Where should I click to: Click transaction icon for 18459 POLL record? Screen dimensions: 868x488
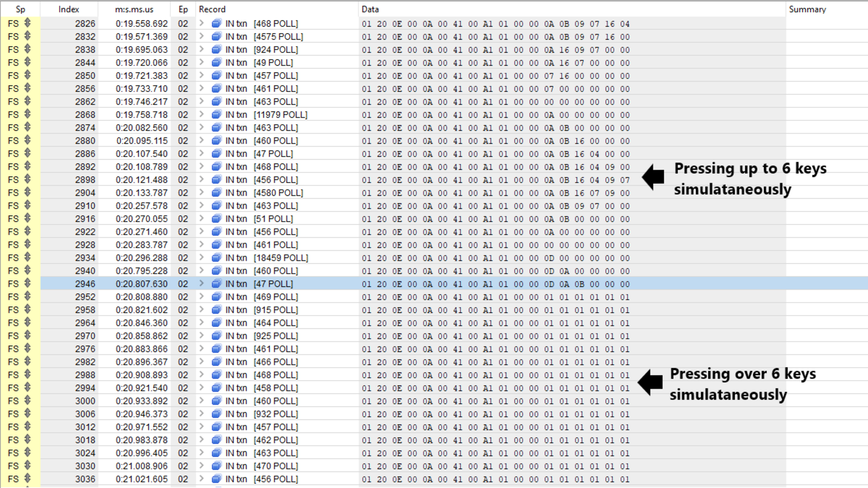tap(216, 258)
